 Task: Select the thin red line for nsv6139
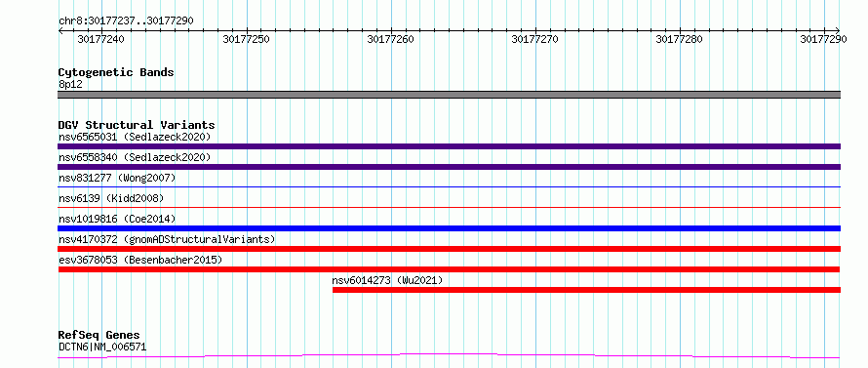pyautogui.click(x=449, y=207)
